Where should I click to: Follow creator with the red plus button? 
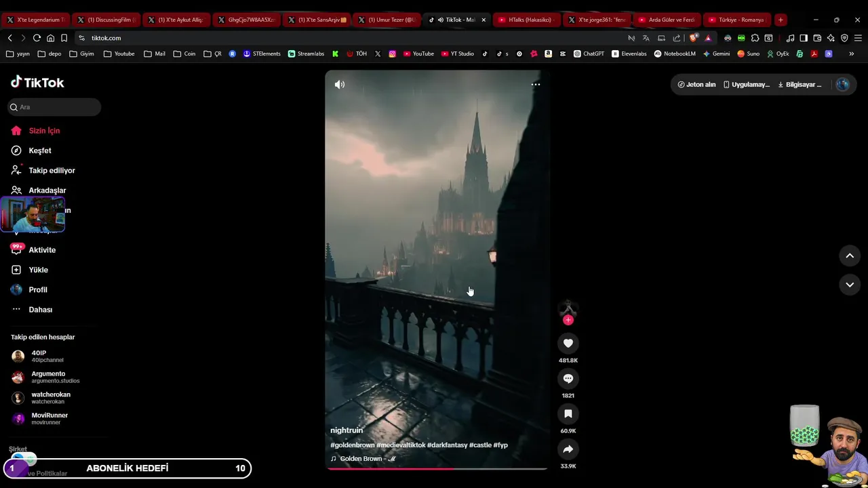568,320
